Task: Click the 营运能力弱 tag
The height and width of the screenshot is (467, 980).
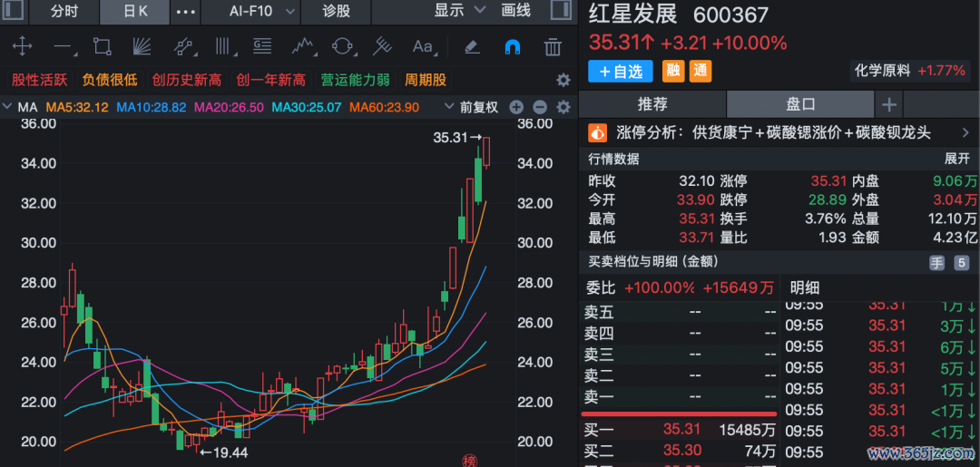Action: click(x=355, y=80)
